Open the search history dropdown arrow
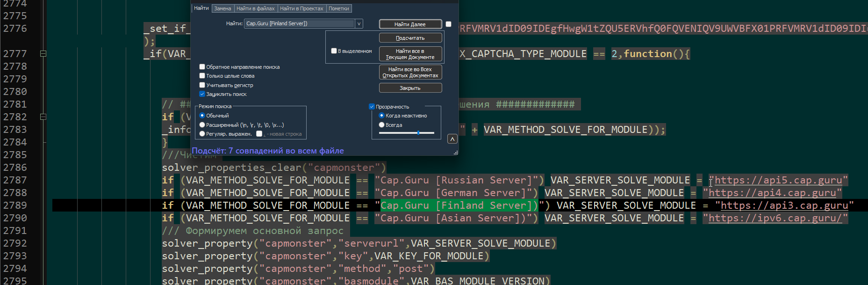The image size is (868, 285). (x=359, y=24)
